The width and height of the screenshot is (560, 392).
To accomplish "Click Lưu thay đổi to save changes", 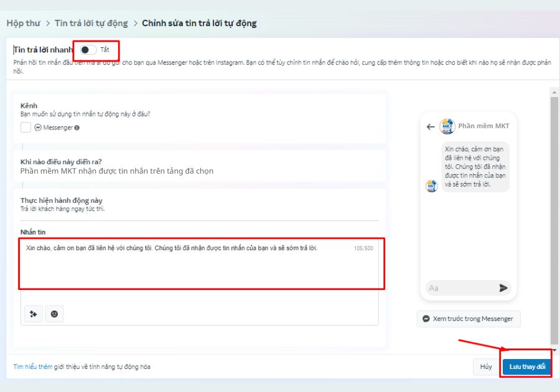I will click(526, 366).
